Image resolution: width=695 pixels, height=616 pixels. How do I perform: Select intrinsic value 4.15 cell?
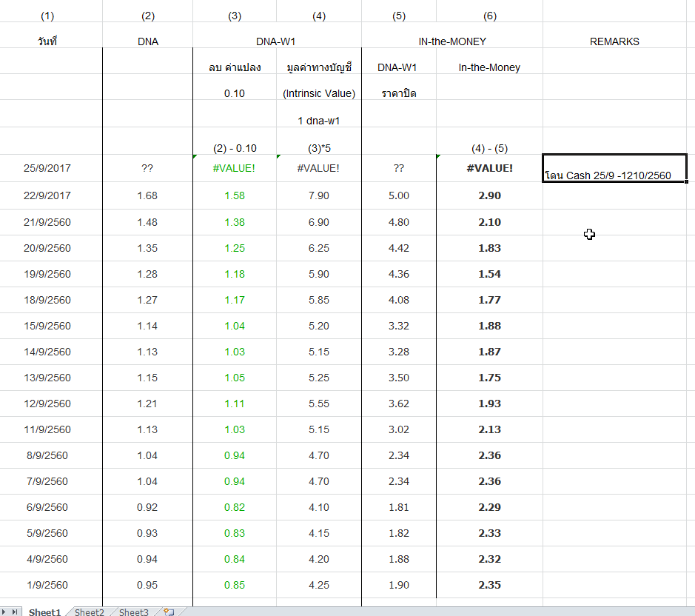(x=319, y=533)
